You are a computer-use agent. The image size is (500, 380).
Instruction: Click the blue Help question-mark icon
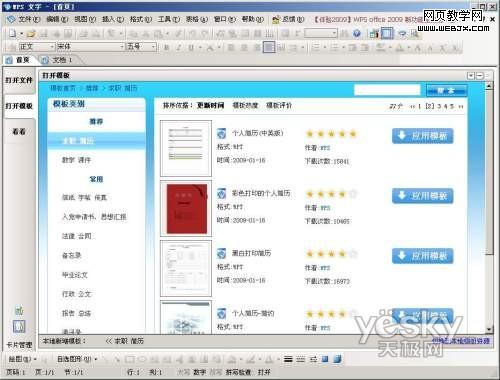click(x=357, y=33)
